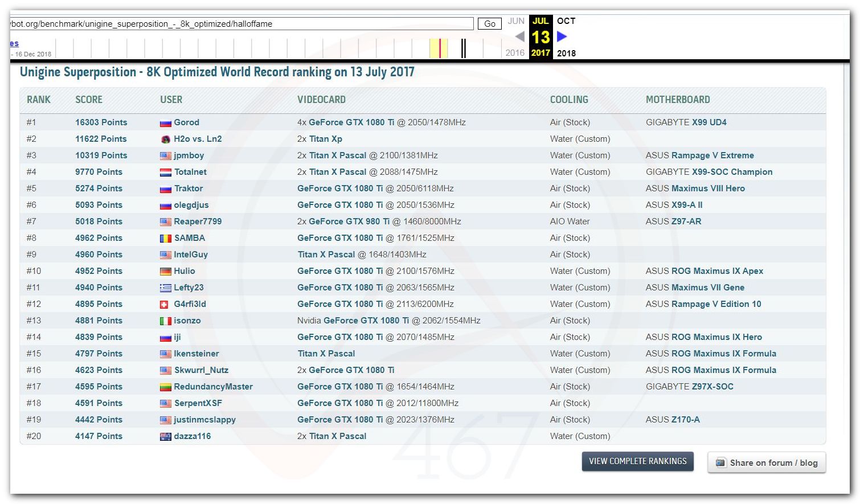
Task: Click the Russian flag beside Traktor
Action: (166, 189)
